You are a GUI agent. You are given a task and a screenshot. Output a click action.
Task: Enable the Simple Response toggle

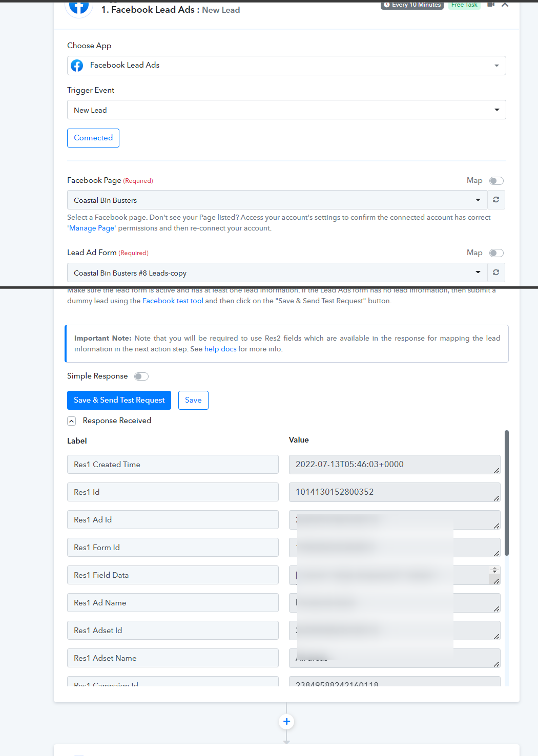click(141, 376)
